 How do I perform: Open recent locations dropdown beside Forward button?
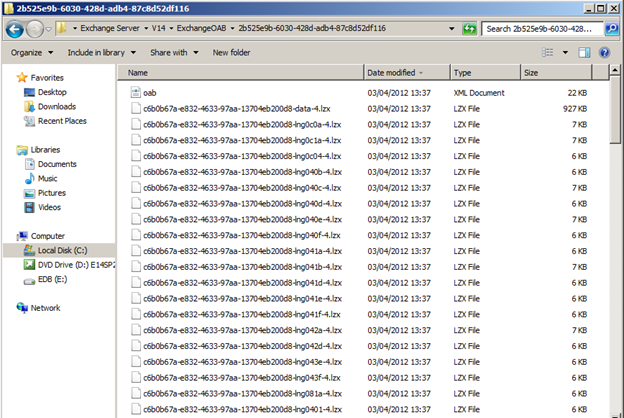[x=48, y=29]
